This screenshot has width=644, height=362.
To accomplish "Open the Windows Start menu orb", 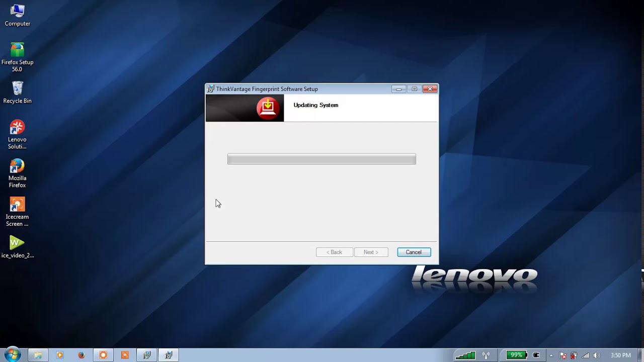I will tap(12, 355).
